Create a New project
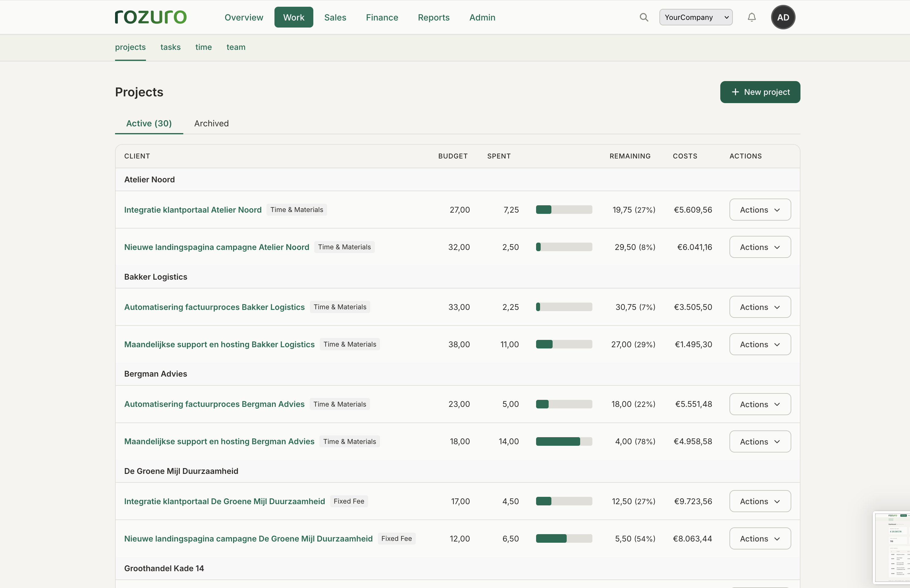Image resolution: width=910 pixels, height=588 pixels. [x=760, y=92]
